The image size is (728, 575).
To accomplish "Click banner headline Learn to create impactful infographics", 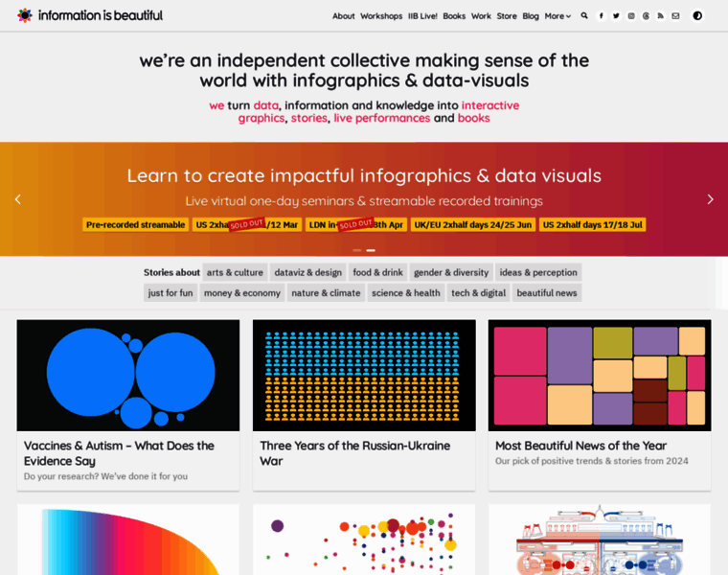I will click(364, 176).
